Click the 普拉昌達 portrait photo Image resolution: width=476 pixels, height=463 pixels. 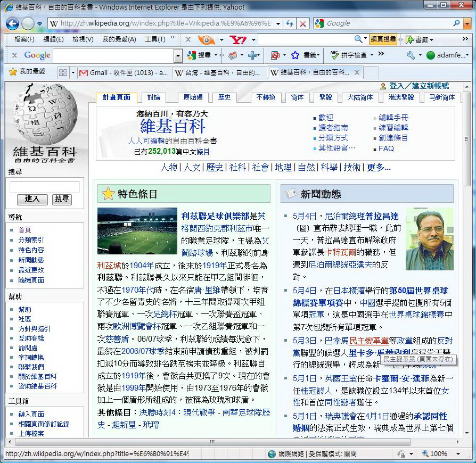(x=429, y=239)
